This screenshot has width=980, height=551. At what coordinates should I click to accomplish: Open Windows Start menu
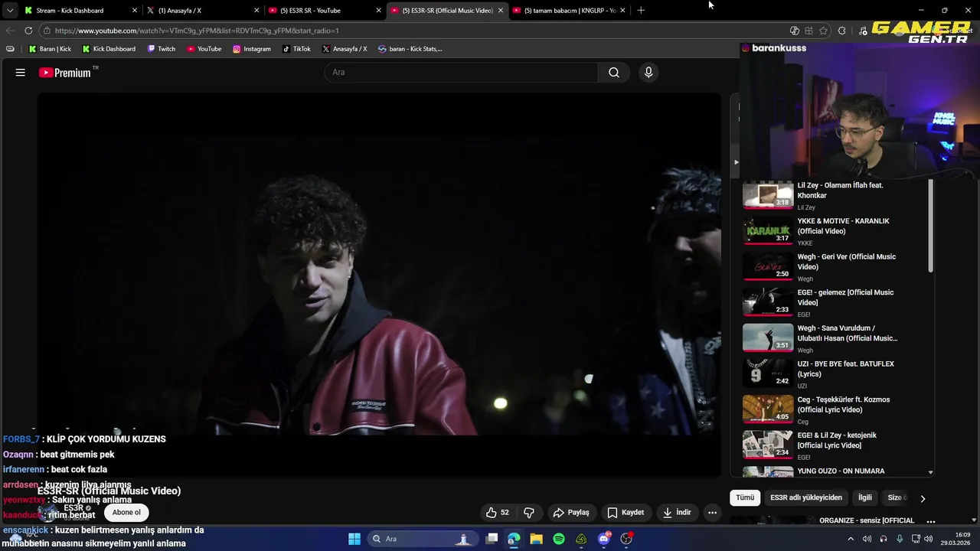tap(354, 539)
